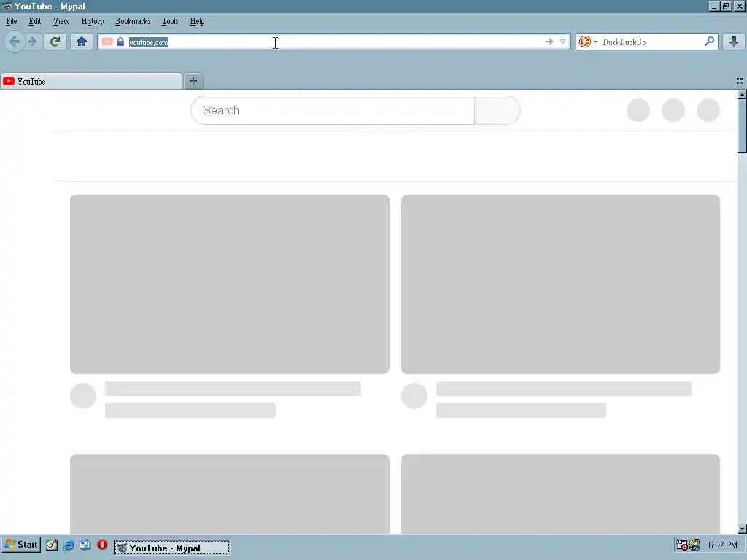The image size is (747, 560).
Task: Launch the notepad-with-pencil quick launch icon
Action: point(52,545)
